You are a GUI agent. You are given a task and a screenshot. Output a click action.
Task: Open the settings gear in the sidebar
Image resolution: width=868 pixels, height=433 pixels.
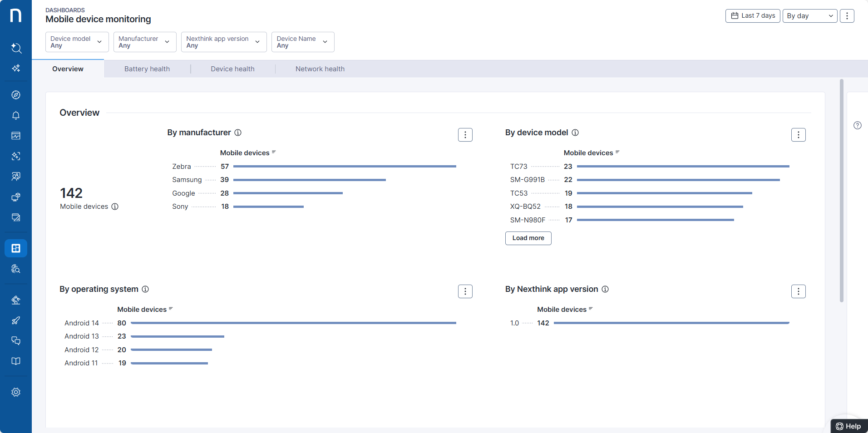pos(16,392)
